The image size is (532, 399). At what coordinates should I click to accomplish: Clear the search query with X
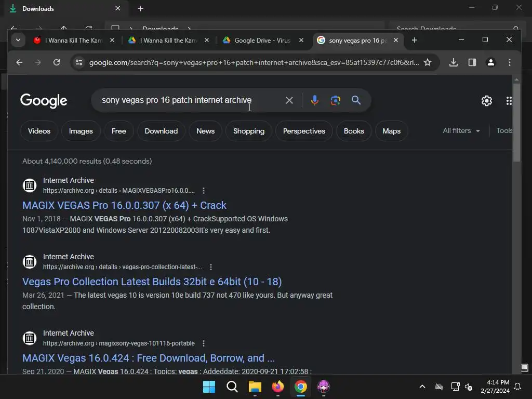[x=289, y=100]
